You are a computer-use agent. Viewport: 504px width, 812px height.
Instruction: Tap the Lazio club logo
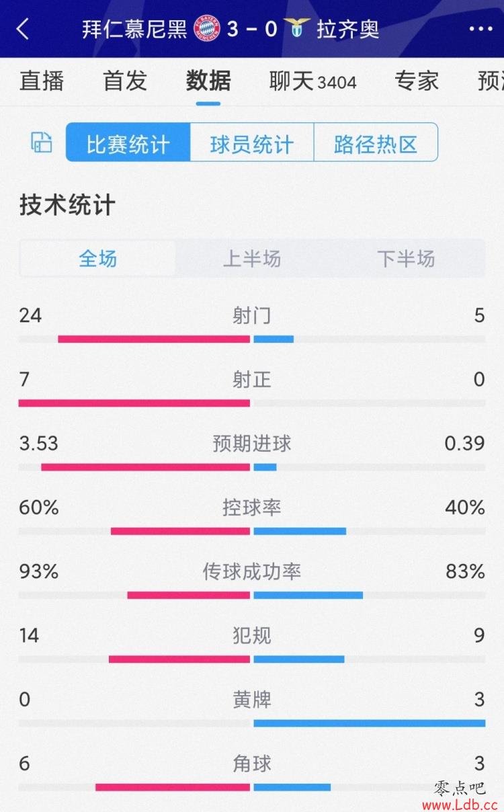point(296,28)
